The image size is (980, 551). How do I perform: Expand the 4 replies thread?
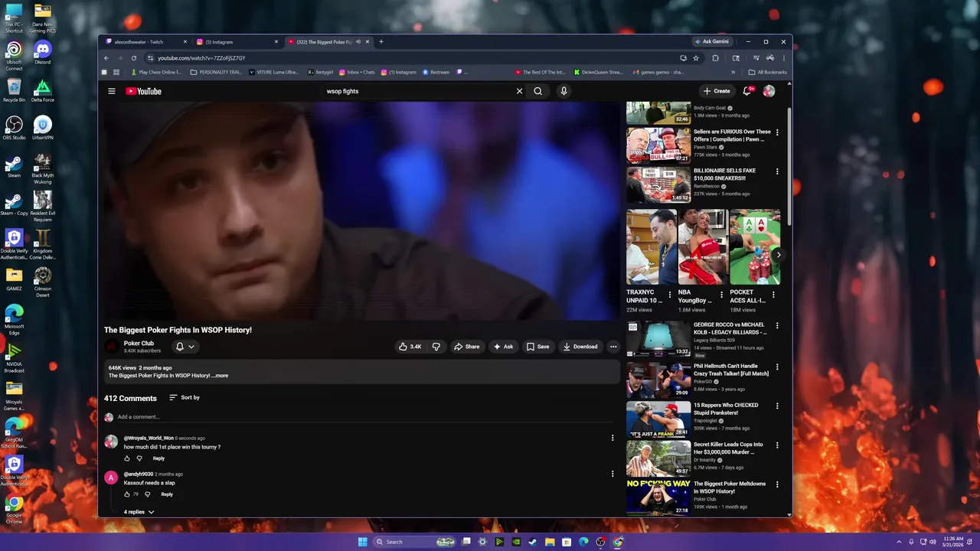coord(139,512)
